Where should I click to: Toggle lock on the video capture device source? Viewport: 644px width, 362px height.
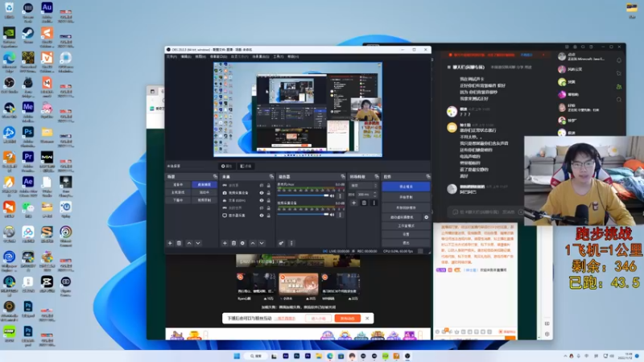[269, 192]
